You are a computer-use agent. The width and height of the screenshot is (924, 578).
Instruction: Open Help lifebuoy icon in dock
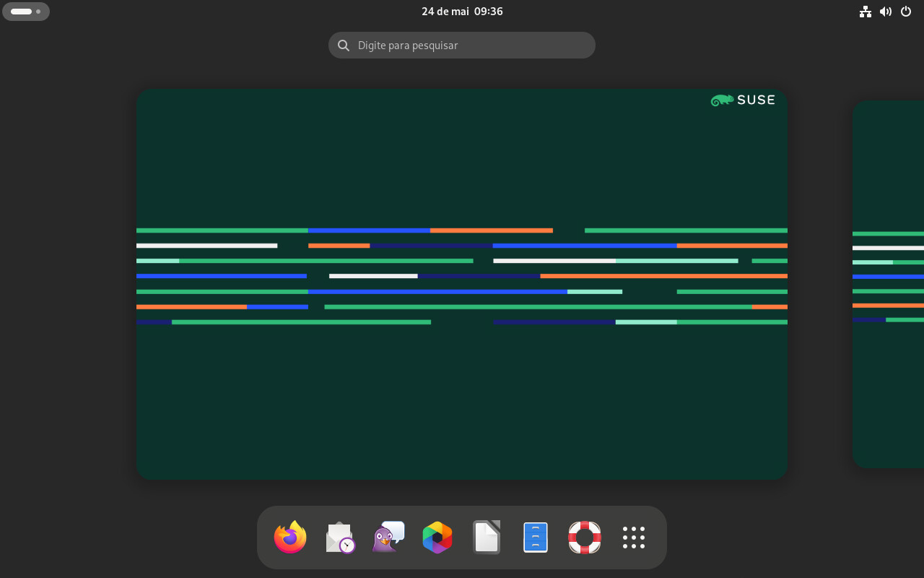585,538
